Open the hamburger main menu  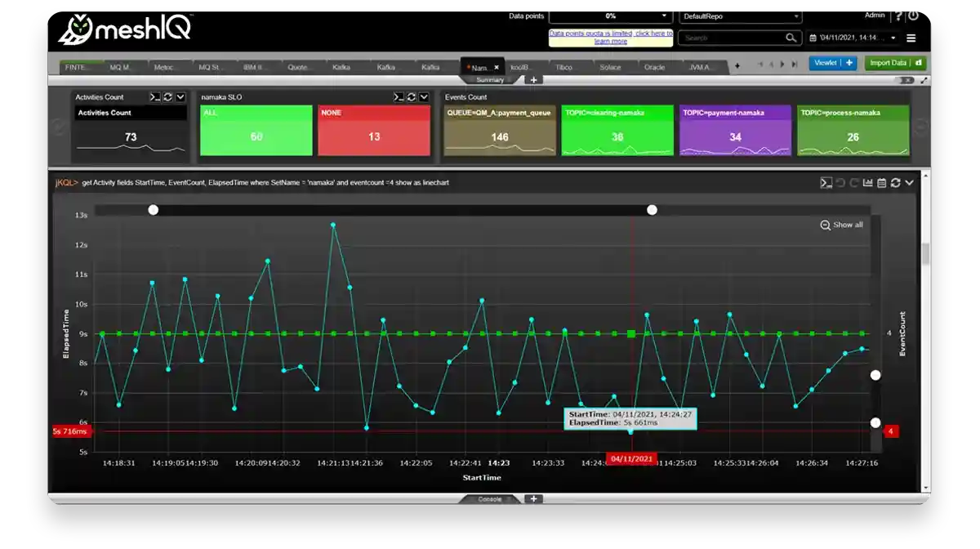[x=911, y=38]
